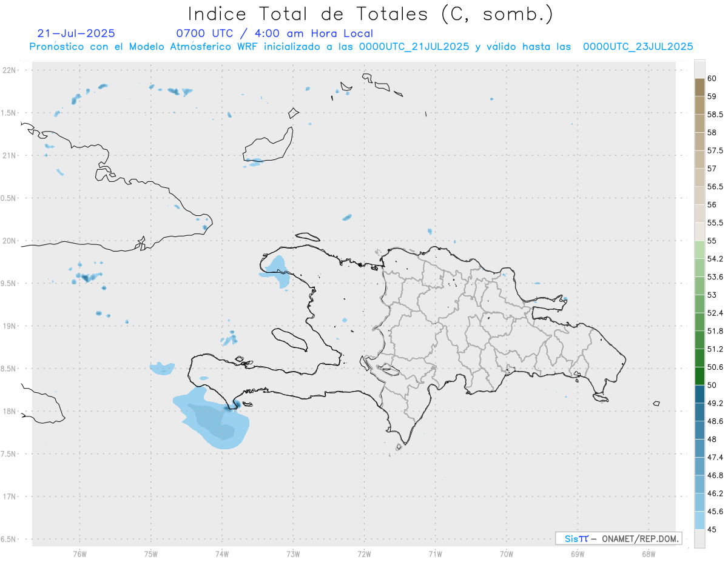Click the longitude label '70W'
The width and height of the screenshot is (728, 562).
tap(507, 554)
